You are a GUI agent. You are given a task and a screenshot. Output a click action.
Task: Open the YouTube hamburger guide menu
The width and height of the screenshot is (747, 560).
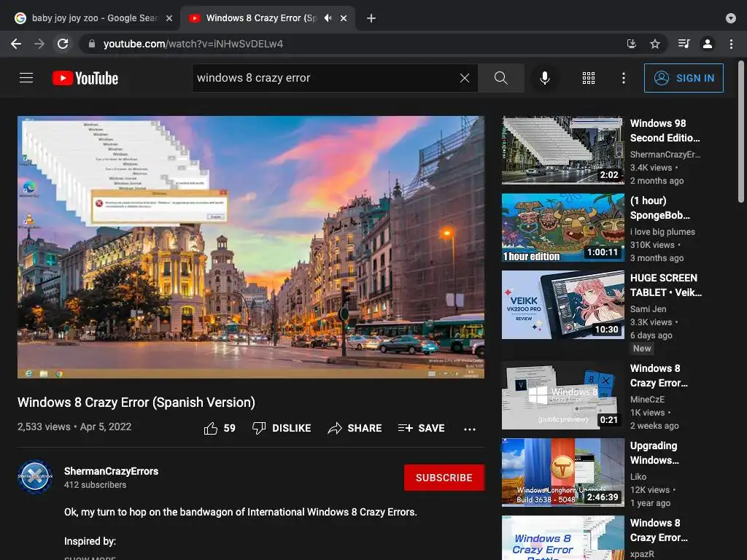tap(26, 77)
